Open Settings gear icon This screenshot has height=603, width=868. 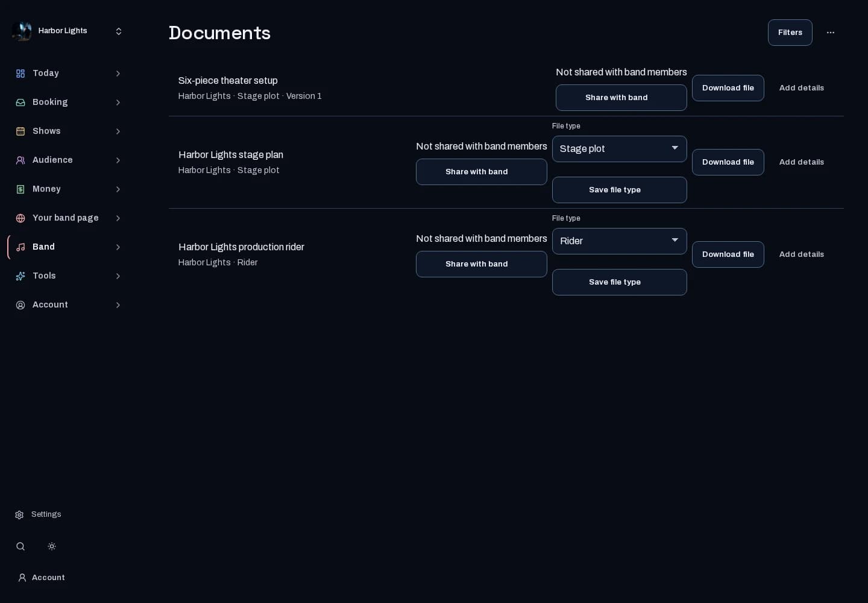point(19,515)
